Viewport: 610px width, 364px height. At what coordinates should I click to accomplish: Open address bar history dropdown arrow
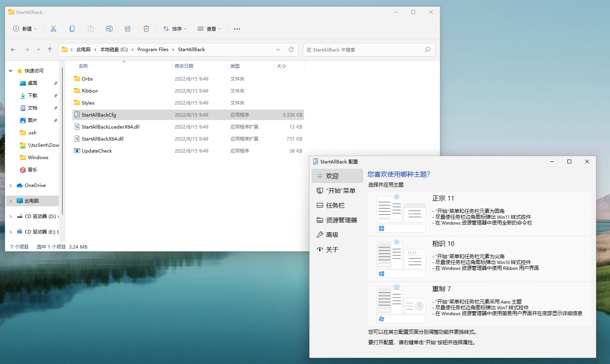(x=278, y=50)
